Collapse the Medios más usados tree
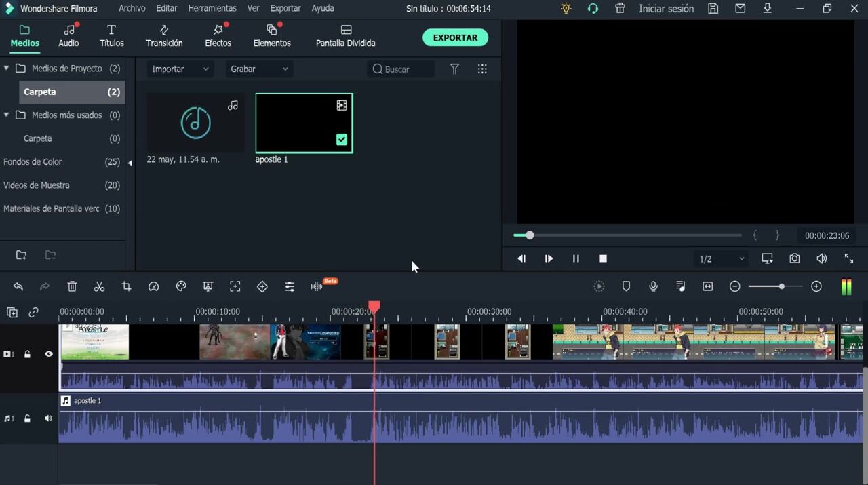 pos(6,115)
